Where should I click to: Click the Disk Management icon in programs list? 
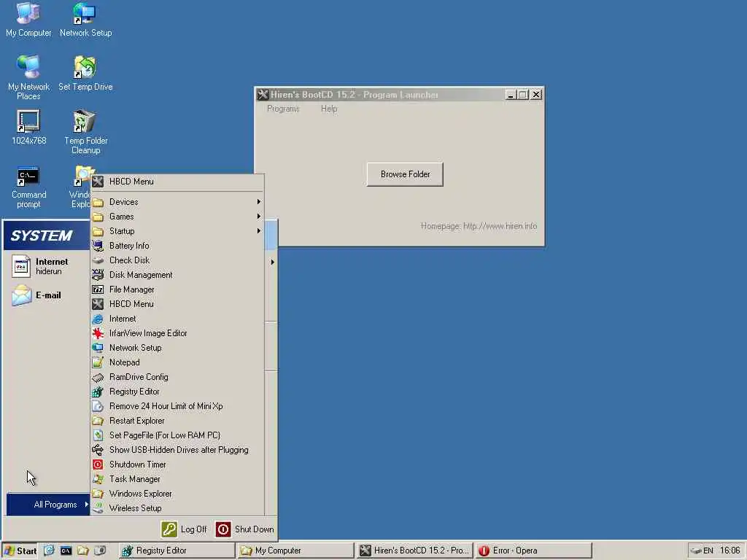[98, 275]
